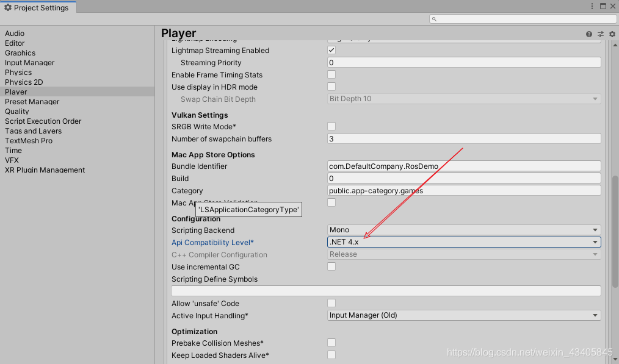
Task: Open Active Input Handling dropdown
Action: coord(464,315)
